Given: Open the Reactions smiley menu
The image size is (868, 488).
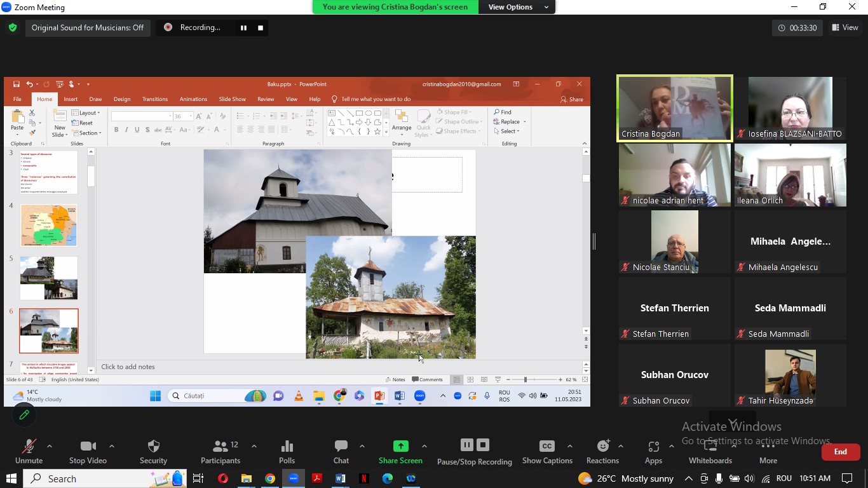Looking at the screenshot, I should 602,452.
